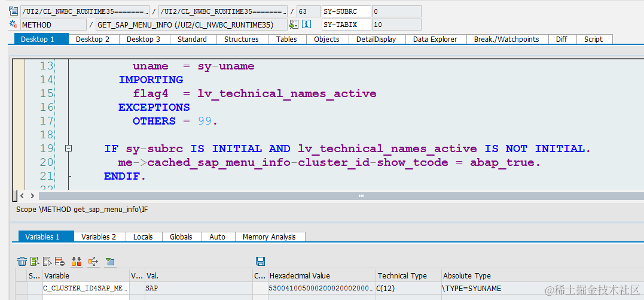The height and width of the screenshot is (300, 644).
Task: Click the gray list toolbar icon
Action: (47, 261)
